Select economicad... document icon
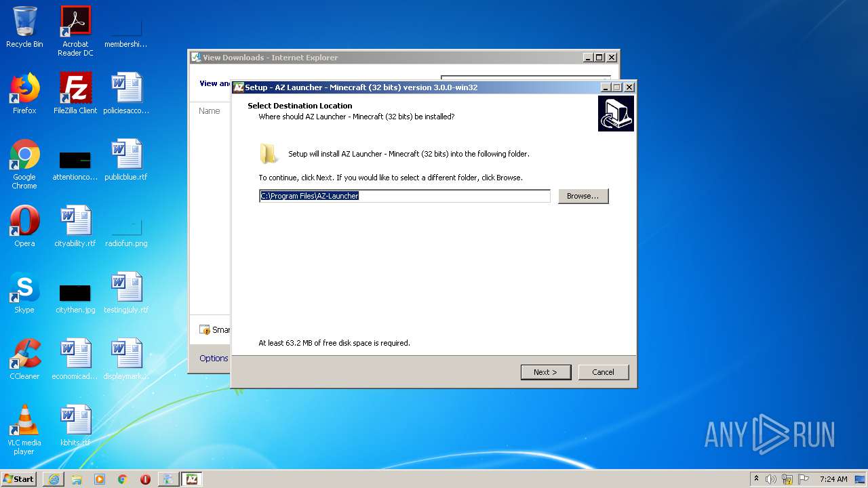This screenshot has height=488, width=868. click(x=75, y=359)
